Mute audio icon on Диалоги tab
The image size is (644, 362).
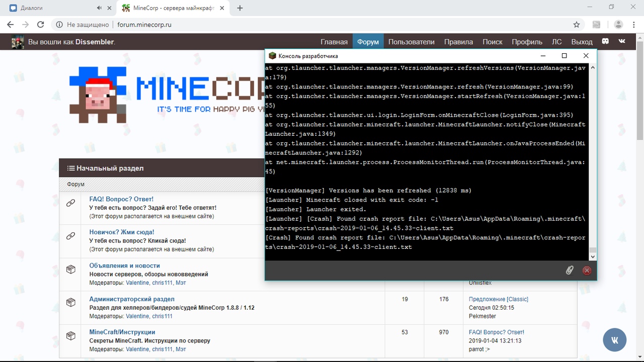(99, 8)
